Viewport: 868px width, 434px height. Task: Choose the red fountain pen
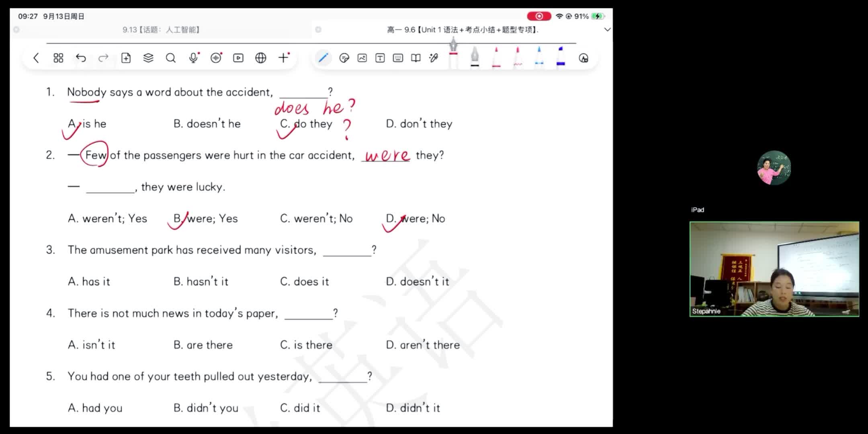coord(453,52)
